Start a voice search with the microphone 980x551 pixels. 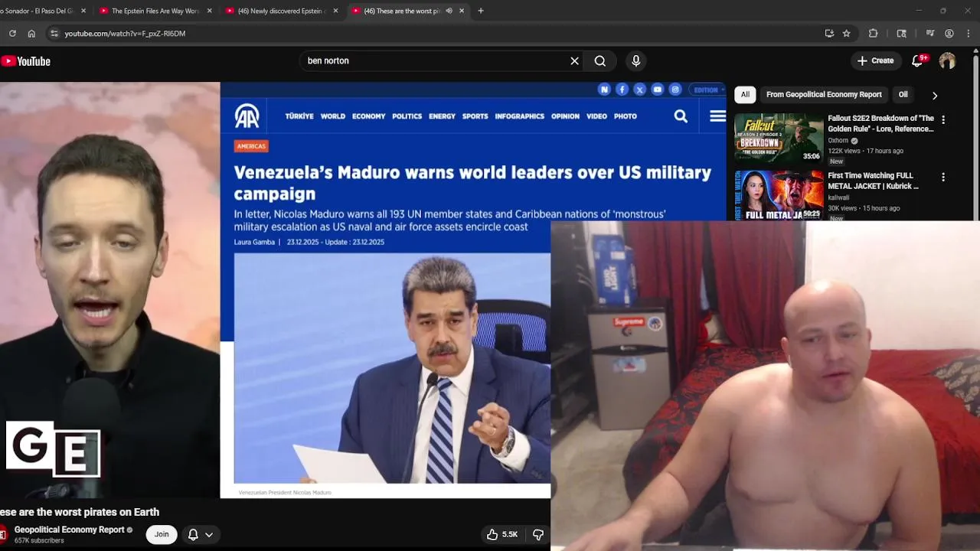tap(635, 61)
